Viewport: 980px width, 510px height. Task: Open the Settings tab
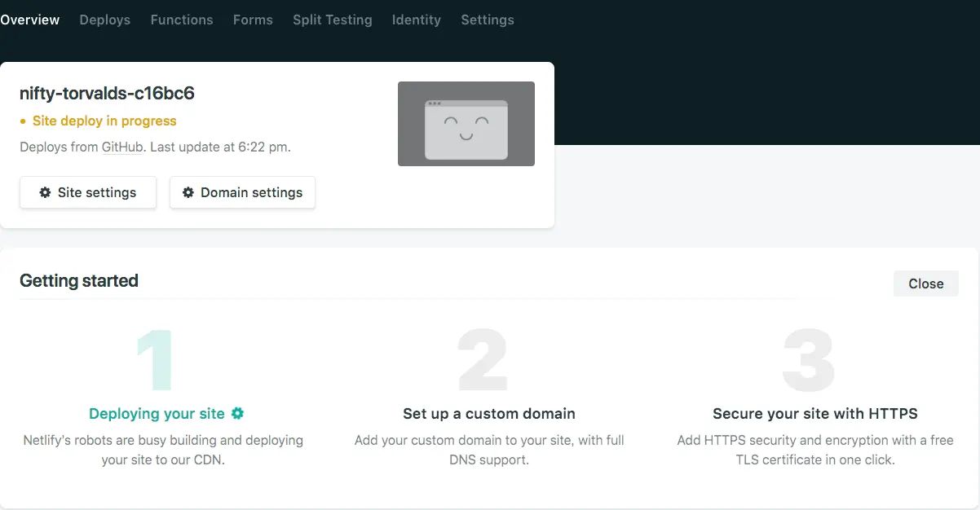click(488, 20)
